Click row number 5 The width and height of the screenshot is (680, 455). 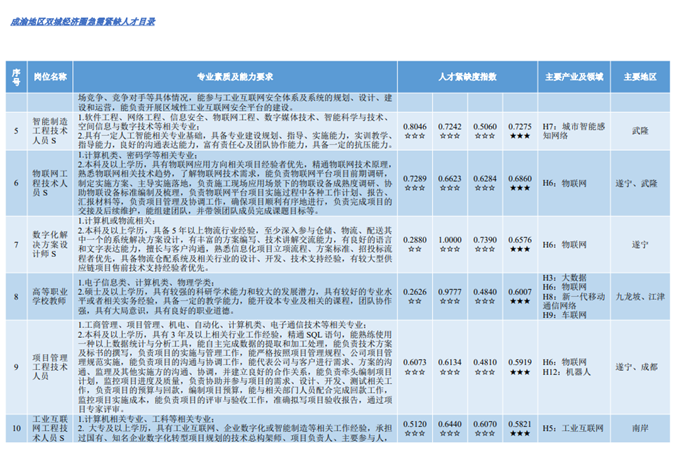tap(16, 131)
